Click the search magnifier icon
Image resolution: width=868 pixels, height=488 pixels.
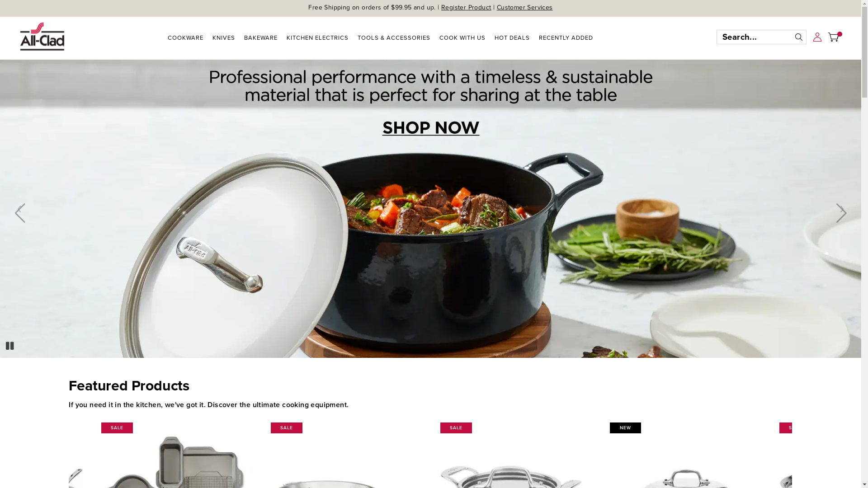(799, 37)
